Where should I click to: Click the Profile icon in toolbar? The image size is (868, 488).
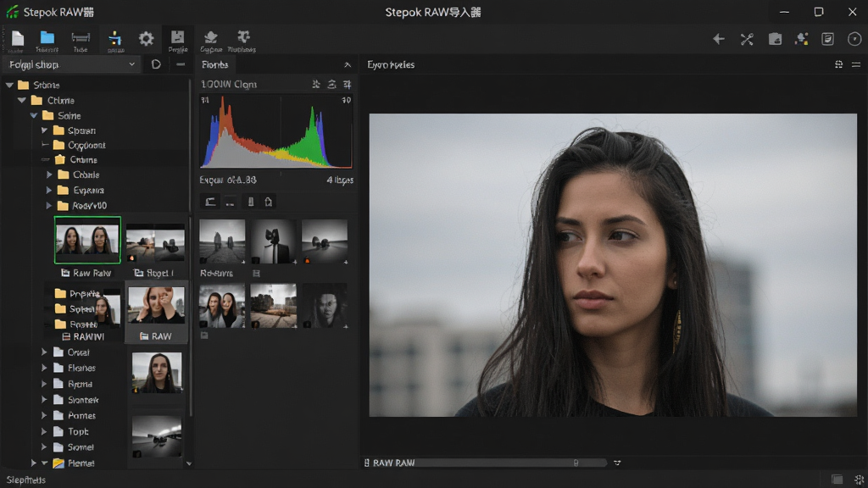[x=178, y=41]
